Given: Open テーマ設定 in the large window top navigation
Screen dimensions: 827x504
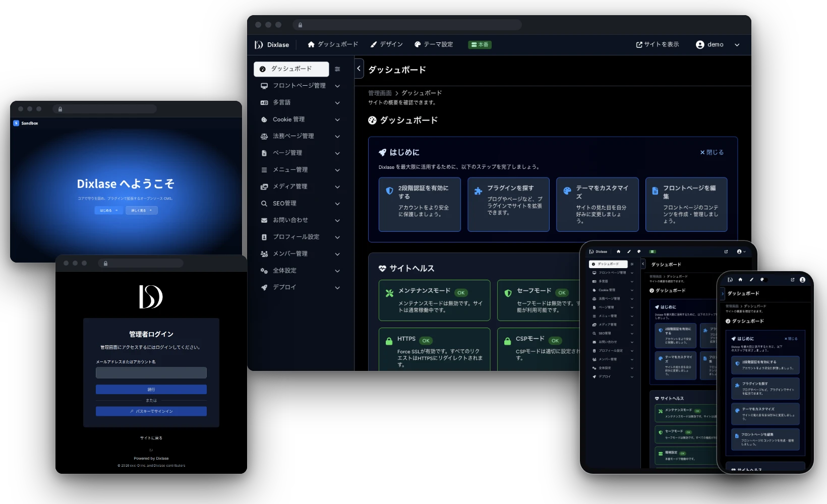Looking at the screenshot, I should point(434,44).
